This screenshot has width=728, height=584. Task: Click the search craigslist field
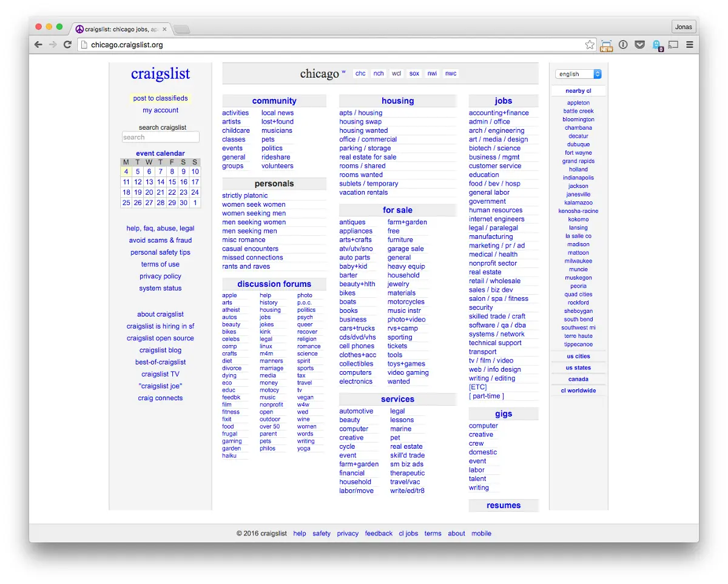point(160,138)
